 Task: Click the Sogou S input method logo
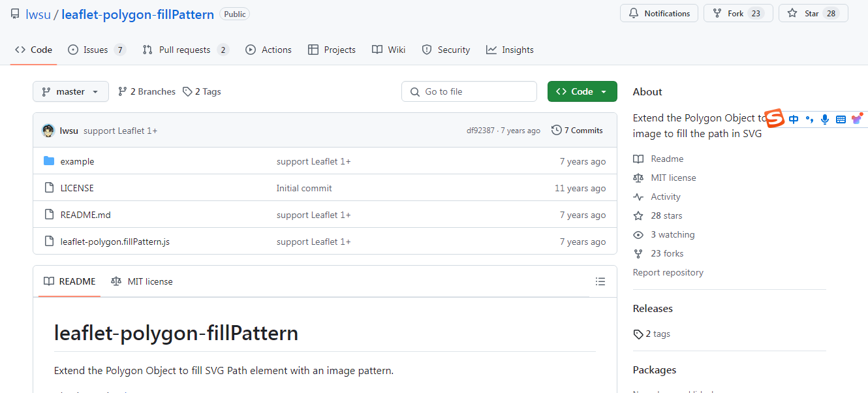[775, 119]
